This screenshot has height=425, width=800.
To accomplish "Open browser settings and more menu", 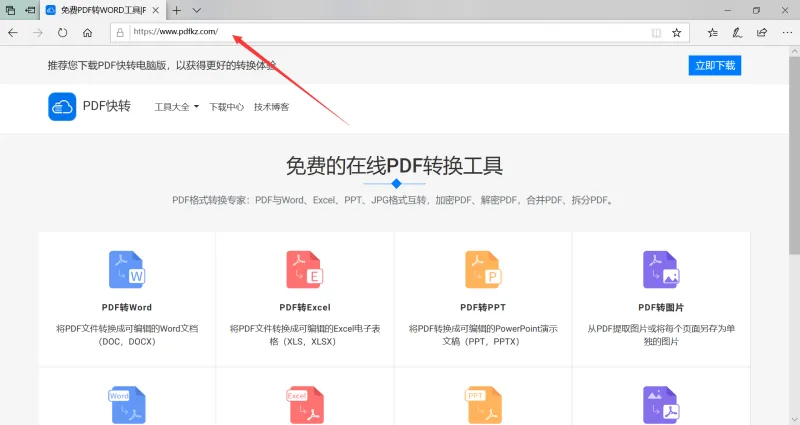I will click(787, 33).
